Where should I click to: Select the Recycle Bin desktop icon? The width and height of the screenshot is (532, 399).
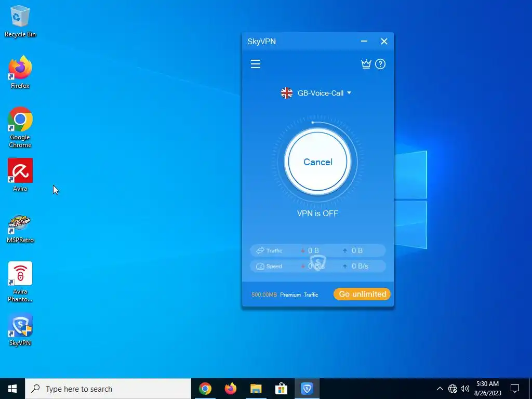click(20, 21)
